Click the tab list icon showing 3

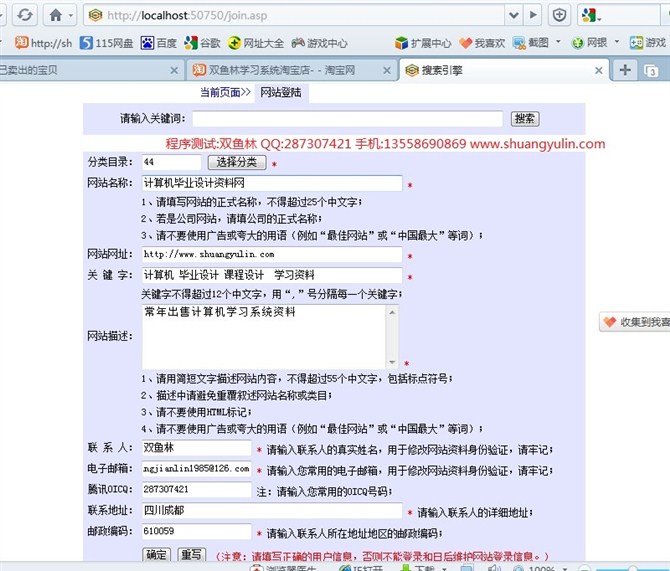pos(651,71)
